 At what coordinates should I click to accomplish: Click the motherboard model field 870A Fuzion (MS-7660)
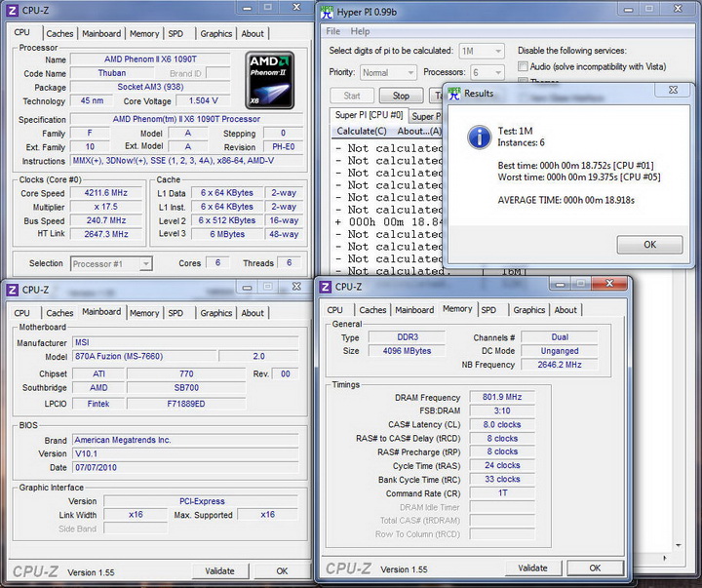tap(144, 357)
